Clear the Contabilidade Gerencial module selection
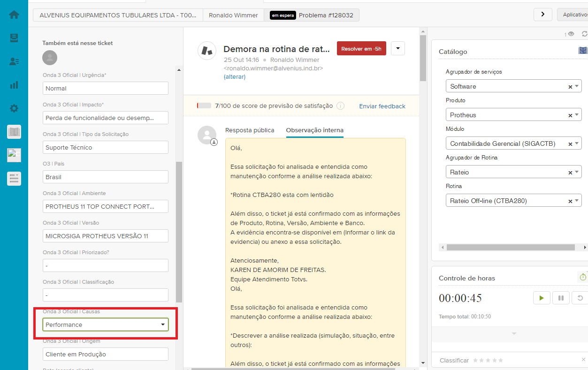This screenshot has width=588, height=370. click(570, 144)
